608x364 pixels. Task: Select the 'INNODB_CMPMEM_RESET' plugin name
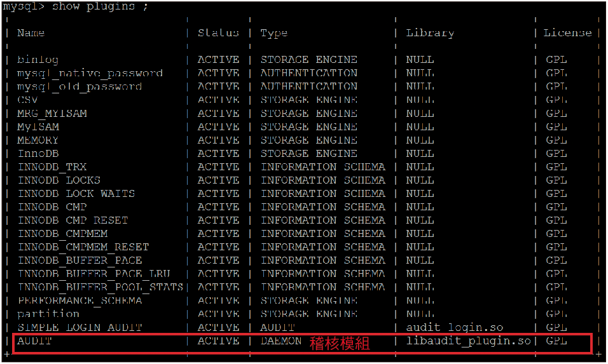83,247
